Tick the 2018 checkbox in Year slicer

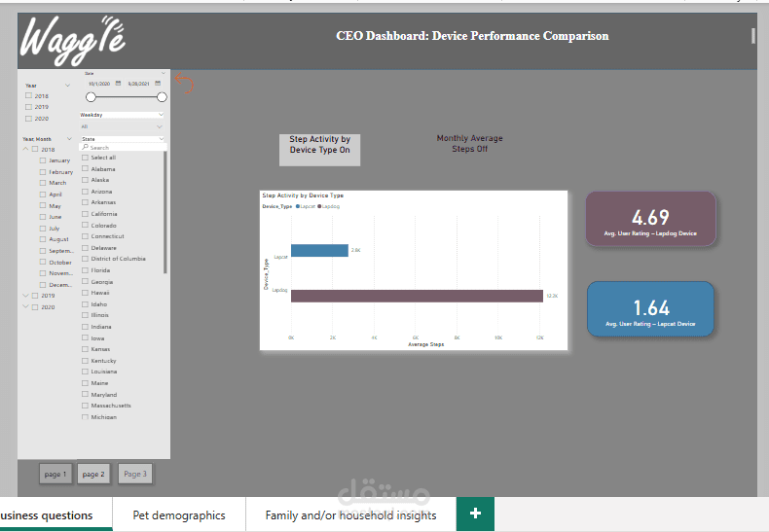(28, 96)
